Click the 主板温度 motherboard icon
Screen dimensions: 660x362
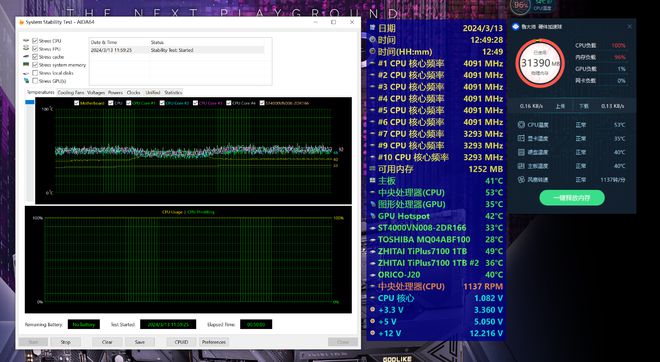click(521, 166)
